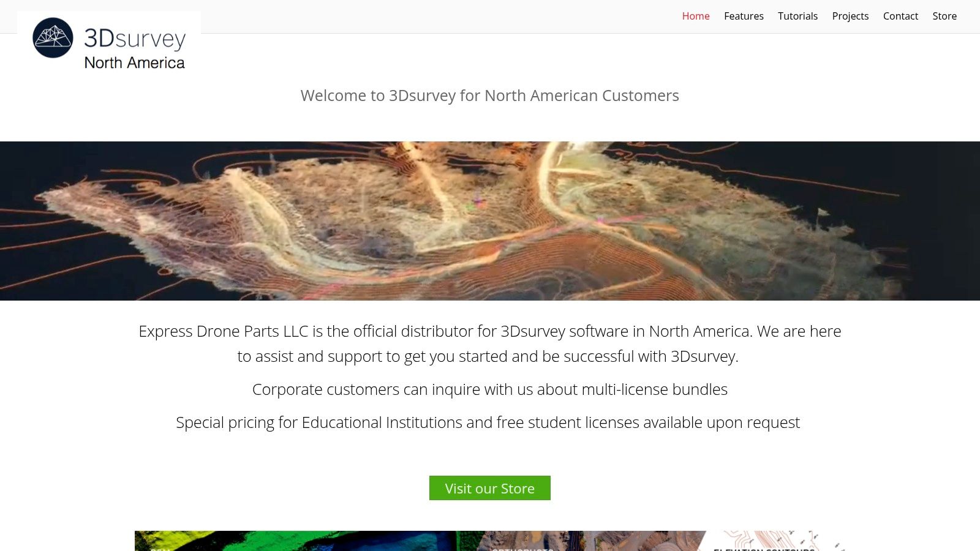
Task: Click the Welcome to 3Dsurvey heading
Action: click(x=490, y=96)
